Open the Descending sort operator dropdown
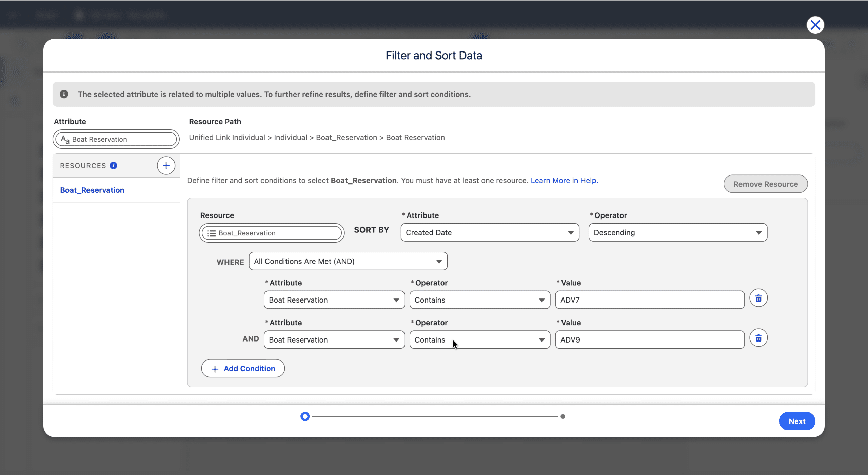This screenshot has width=868, height=475. [677, 232]
